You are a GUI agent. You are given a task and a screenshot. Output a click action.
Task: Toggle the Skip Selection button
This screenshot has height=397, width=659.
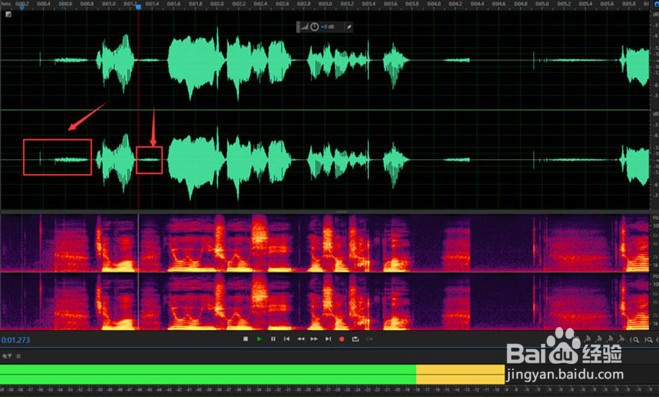pyautogui.click(x=369, y=339)
